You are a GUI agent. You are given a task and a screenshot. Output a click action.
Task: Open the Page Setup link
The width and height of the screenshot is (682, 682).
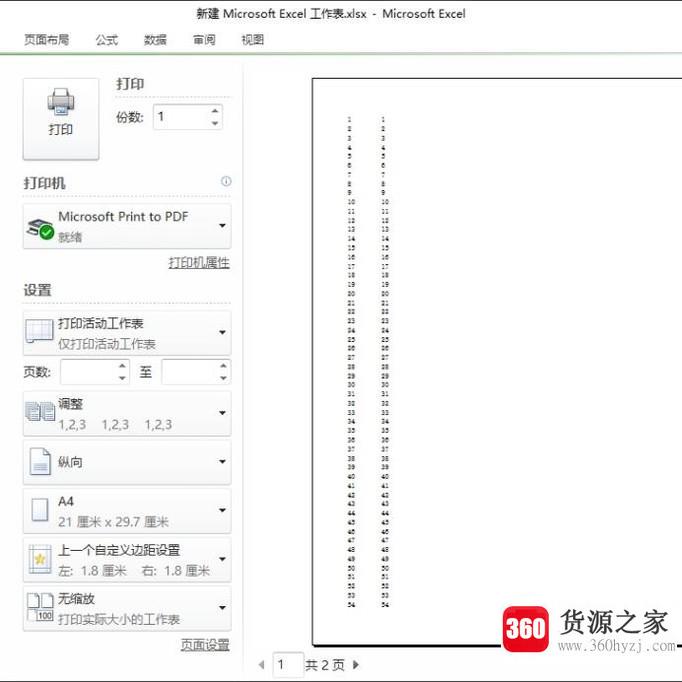point(205,645)
